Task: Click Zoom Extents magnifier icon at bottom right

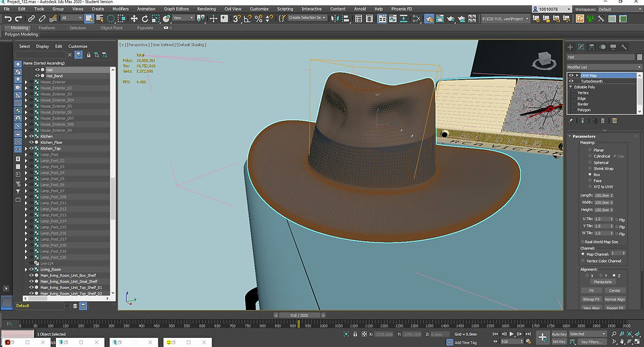Action: coord(630,335)
